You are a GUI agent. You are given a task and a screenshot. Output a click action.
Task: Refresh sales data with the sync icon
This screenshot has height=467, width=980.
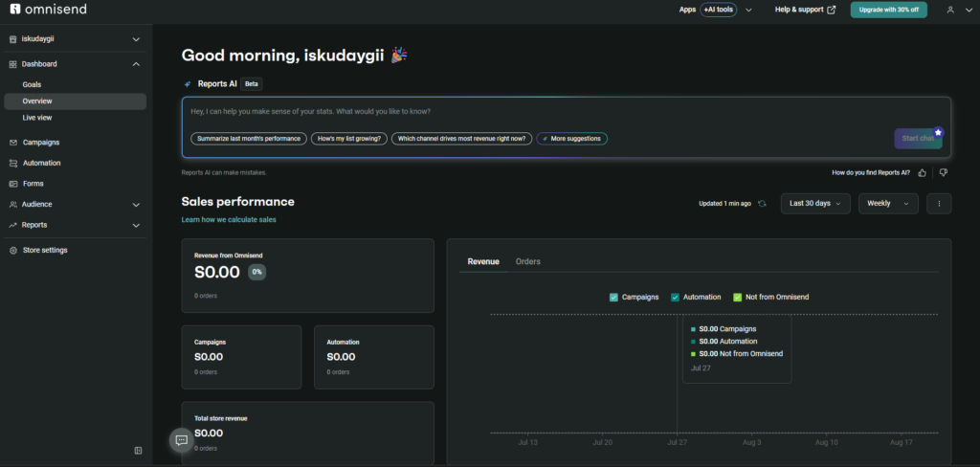click(x=762, y=203)
